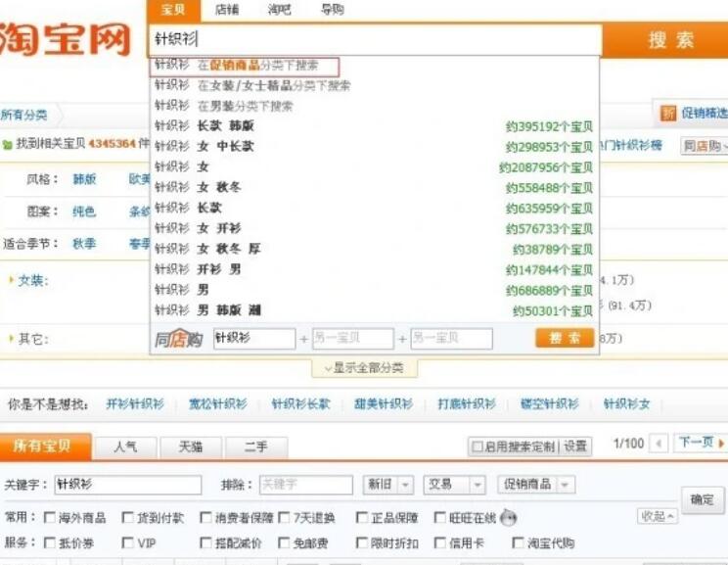The width and height of the screenshot is (728, 565).
Task: Select suggestion 针织衫 男 with 686889 items
Action: point(374,290)
